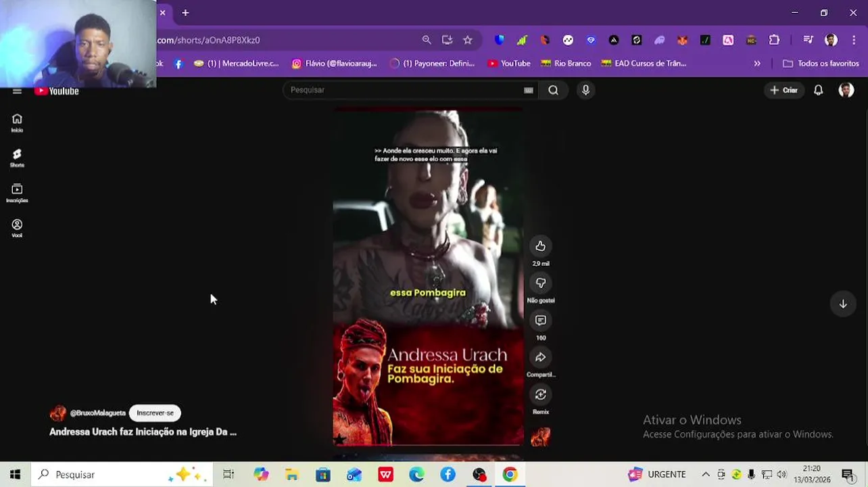This screenshot has width=868, height=487.
Task: Open the Chrome extensions puzzle icon
Action: (x=774, y=40)
